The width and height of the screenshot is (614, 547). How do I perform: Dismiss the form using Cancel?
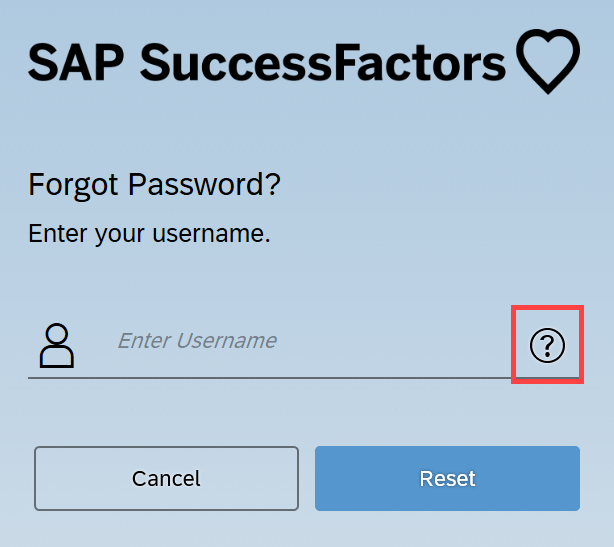[166, 478]
